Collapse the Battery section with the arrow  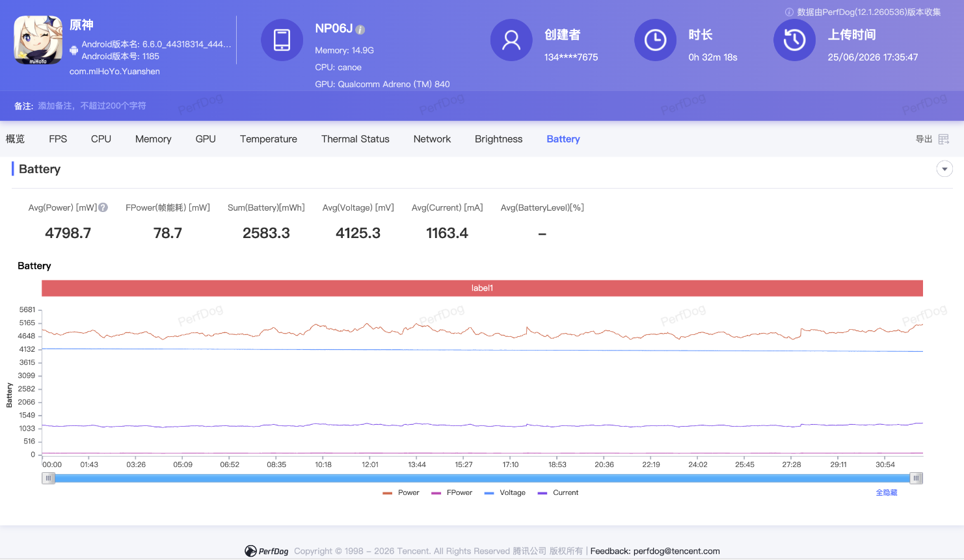tap(944, 169)
